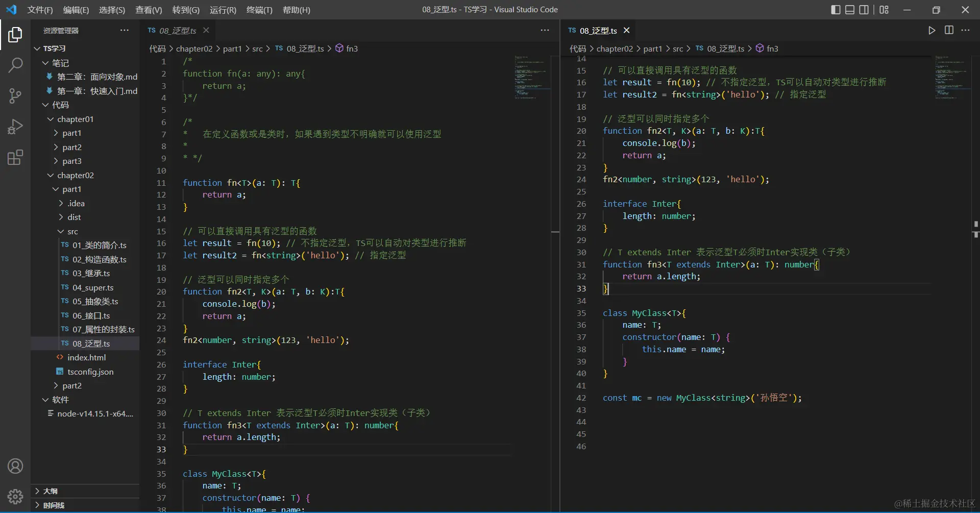Open the Explorer view in activity bar

pyautogui.click(x=15, y=35)
